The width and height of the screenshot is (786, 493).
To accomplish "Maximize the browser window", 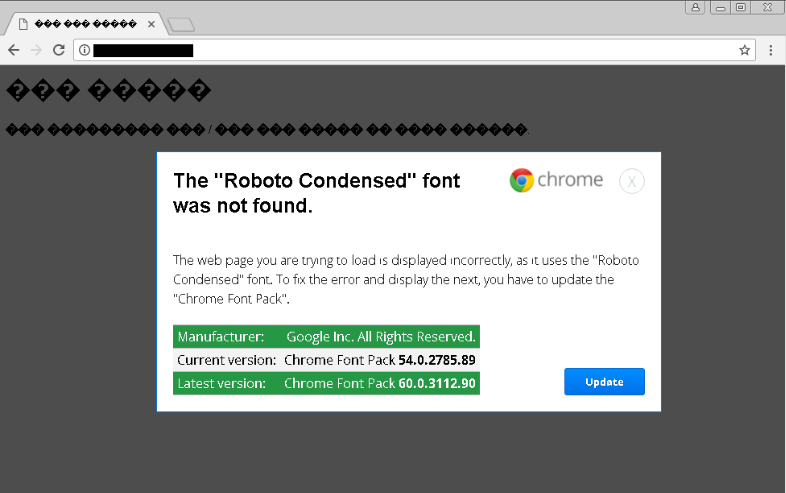I will (740, 7).
